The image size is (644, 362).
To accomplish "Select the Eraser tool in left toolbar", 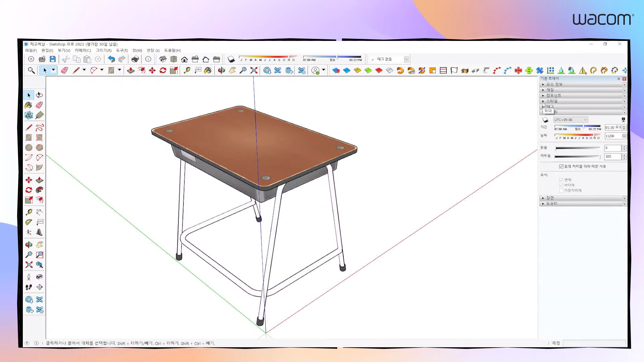I will (x=39, y=105).
